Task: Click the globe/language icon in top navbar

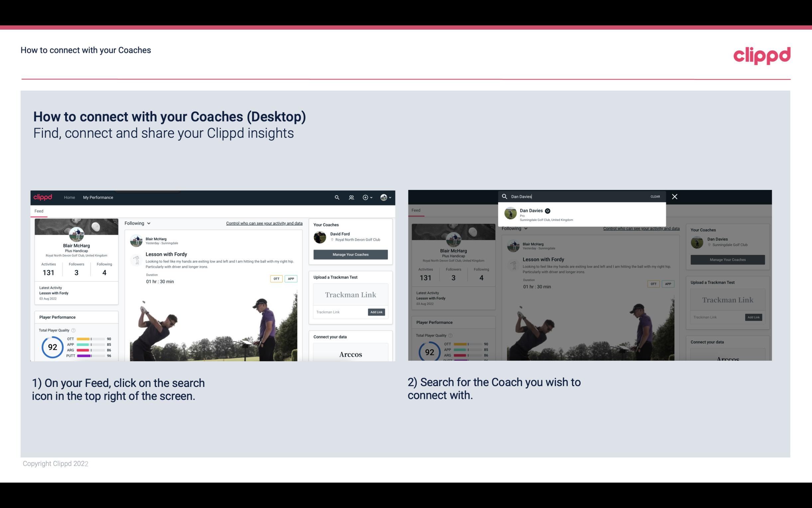Action: pos(383,197)
